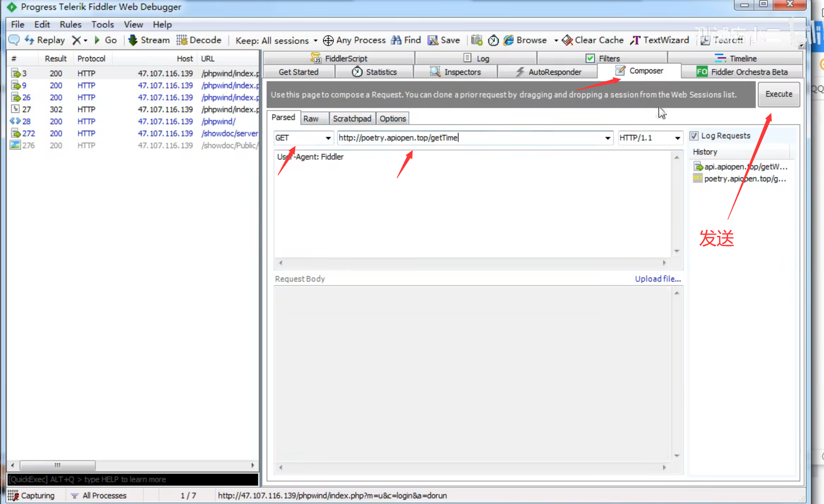Viewport: 824px width, 504px height.
Task: Click the Go toolbar button
Action: 105,40
